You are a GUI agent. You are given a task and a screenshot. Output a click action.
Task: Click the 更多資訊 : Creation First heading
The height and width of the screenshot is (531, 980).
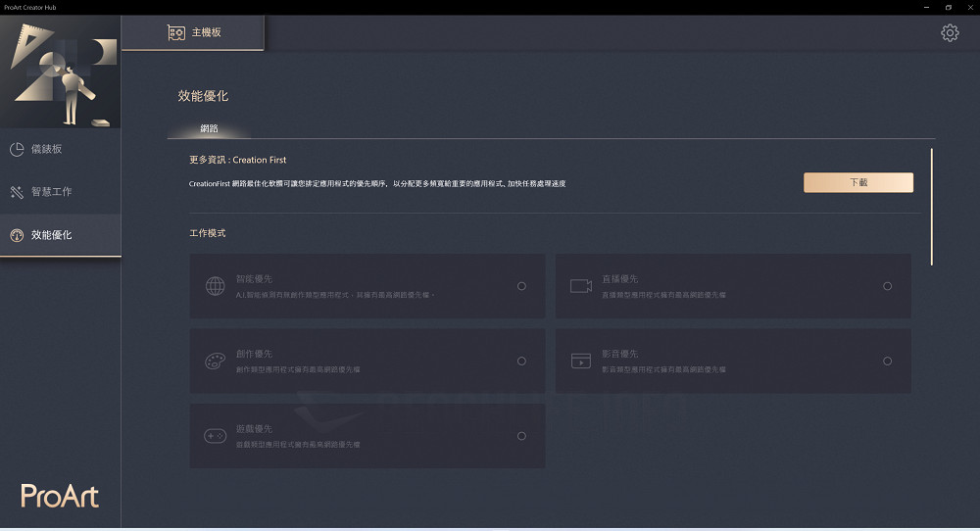coord(237,160)
